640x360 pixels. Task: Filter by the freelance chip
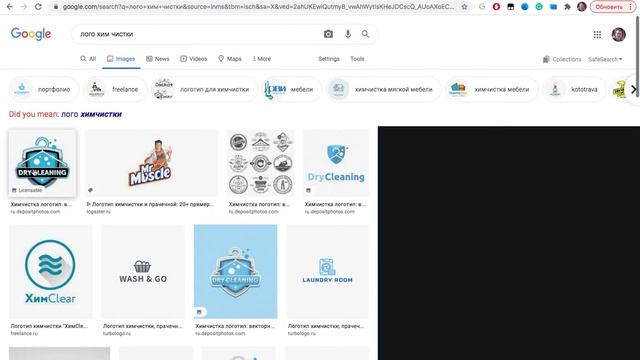[x=115, y=89]
